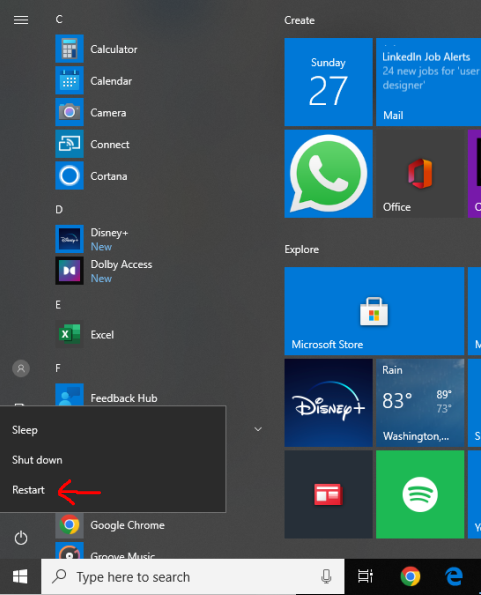Open the Camera app icon
The image size is (481, 595).
(x=69, y=112)
